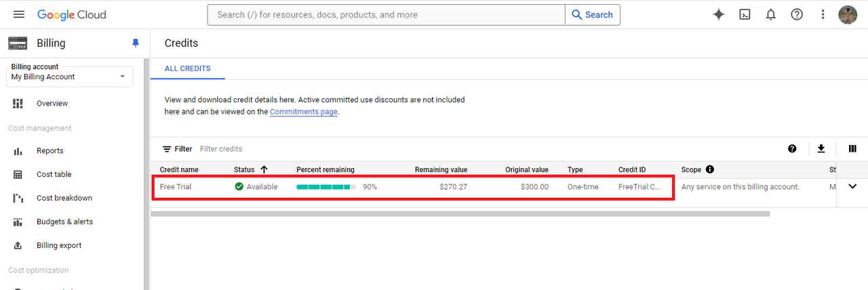Click the Type column header
Screen dimensions: 868x290
[x=575, y=169]
